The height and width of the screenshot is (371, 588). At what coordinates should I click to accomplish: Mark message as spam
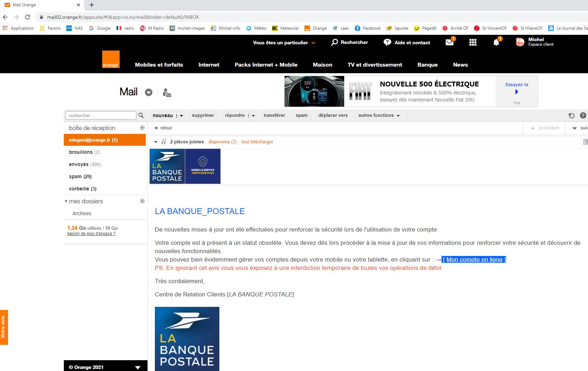coord(302,115)
